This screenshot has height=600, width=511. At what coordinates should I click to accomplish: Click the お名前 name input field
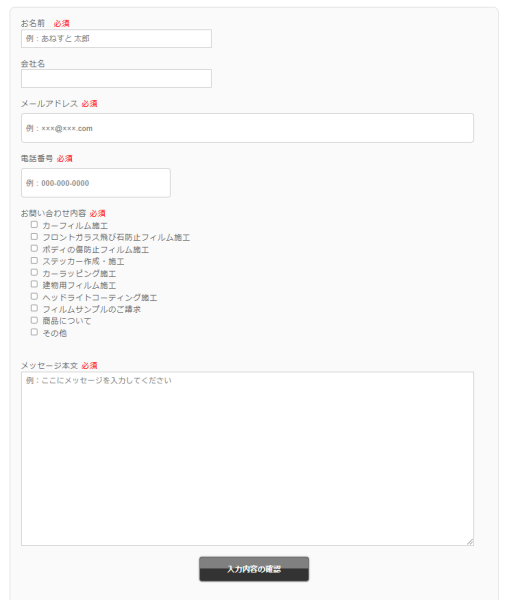[x=116, y=39]
